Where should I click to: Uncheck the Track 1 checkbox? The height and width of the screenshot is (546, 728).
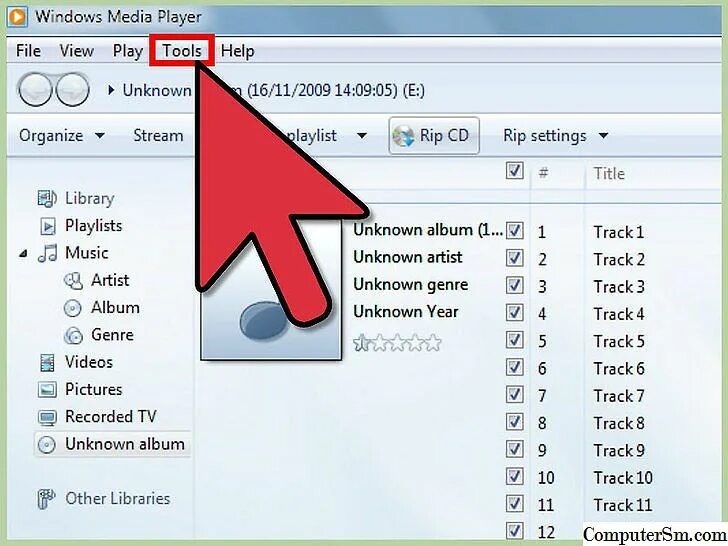click(x=514, y=230)
